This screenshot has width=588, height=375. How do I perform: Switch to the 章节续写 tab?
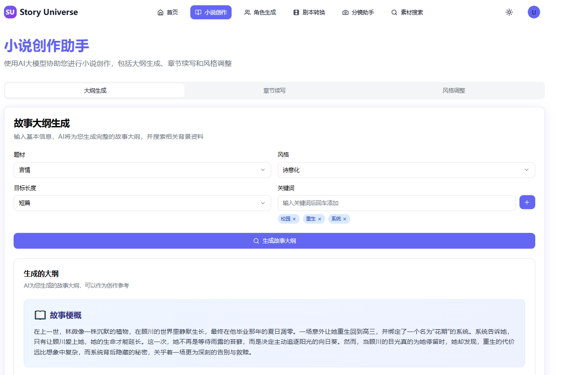tap(274, 90)
